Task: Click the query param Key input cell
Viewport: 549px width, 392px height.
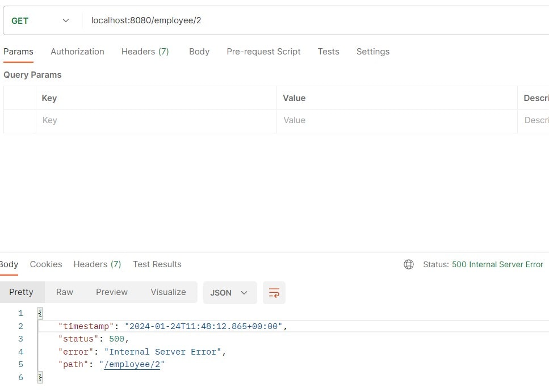Action: (156, 120)
